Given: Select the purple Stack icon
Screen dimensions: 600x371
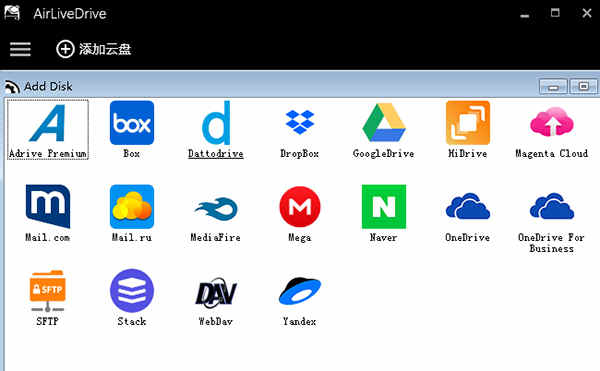Looking at the screenshot, I should (x=132, y=291).
